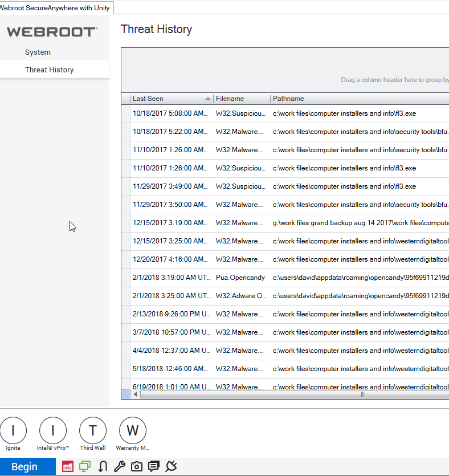This screenshot has height=476, width=449.
Task: Click the W32.Adware.O... filename cell
Action: tap(241, 296)
